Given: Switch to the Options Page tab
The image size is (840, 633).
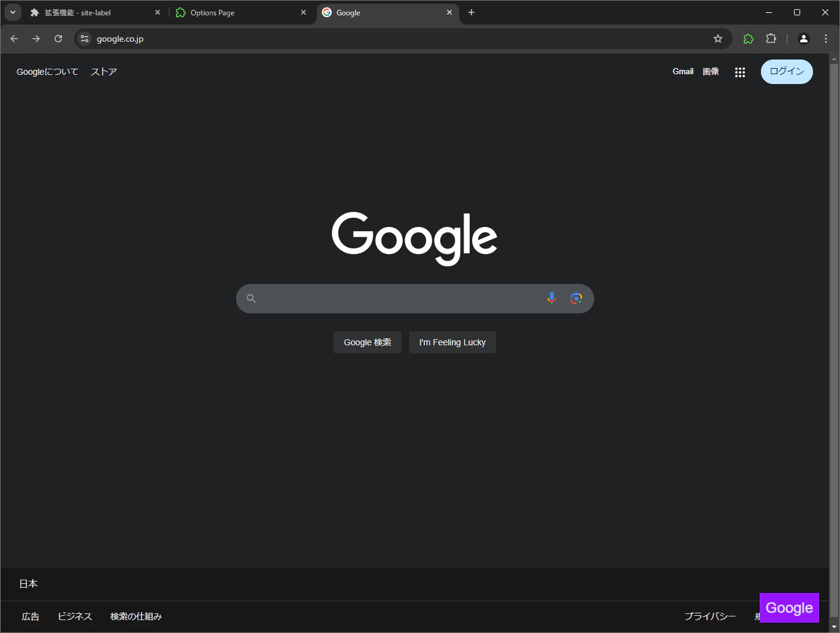Looking at the screenshot, I should tap(241, 13).
